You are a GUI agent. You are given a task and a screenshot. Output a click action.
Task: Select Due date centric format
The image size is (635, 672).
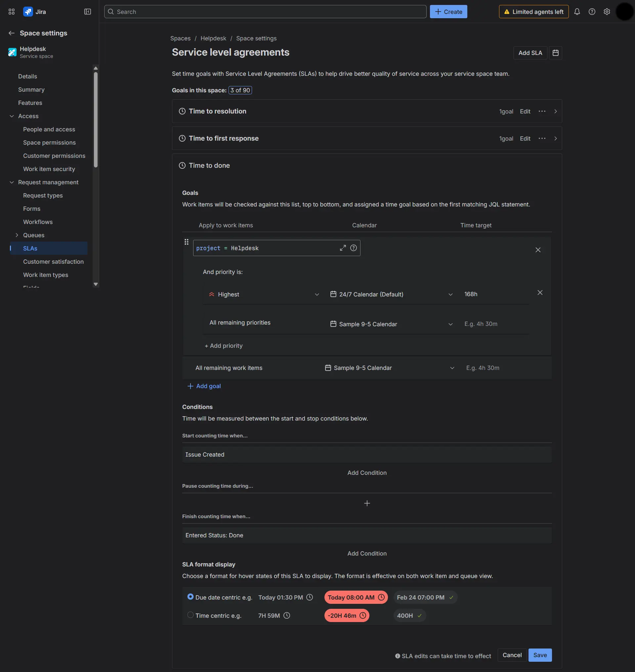(190, 597)
